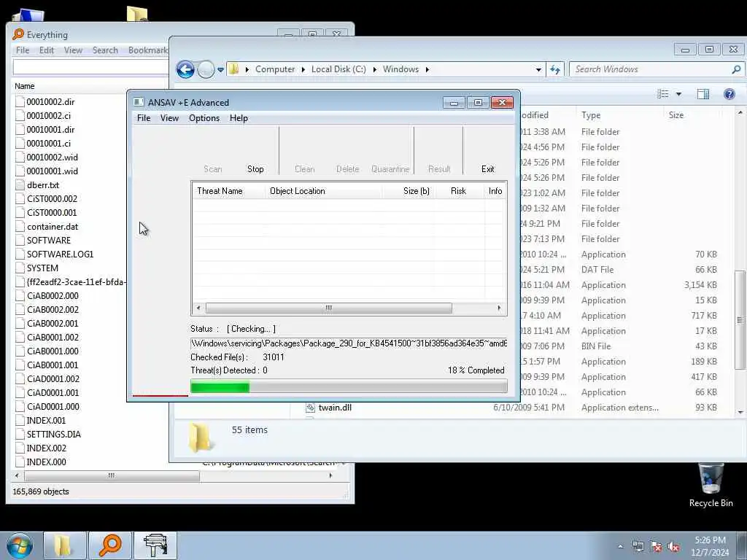Open the Edit menu in Everything window

pyautogui.click(x=46, y=50)
